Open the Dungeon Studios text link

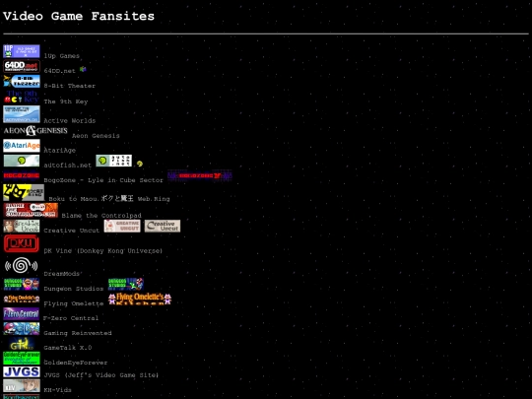[73, 289]
